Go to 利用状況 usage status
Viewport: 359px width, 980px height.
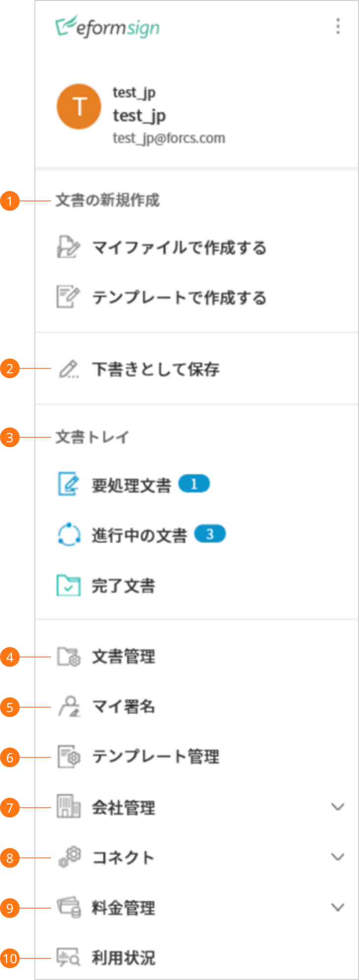[x=123, y=958]
